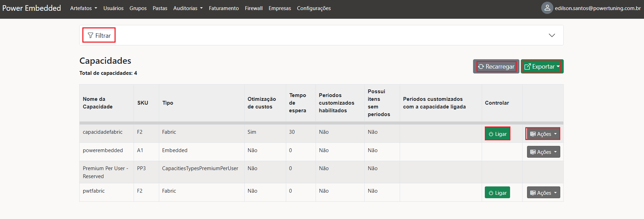The height and width of the screenshot is (219, 644).
Task: Open the Artefatos dropdown menu
Action: (83, 8)
